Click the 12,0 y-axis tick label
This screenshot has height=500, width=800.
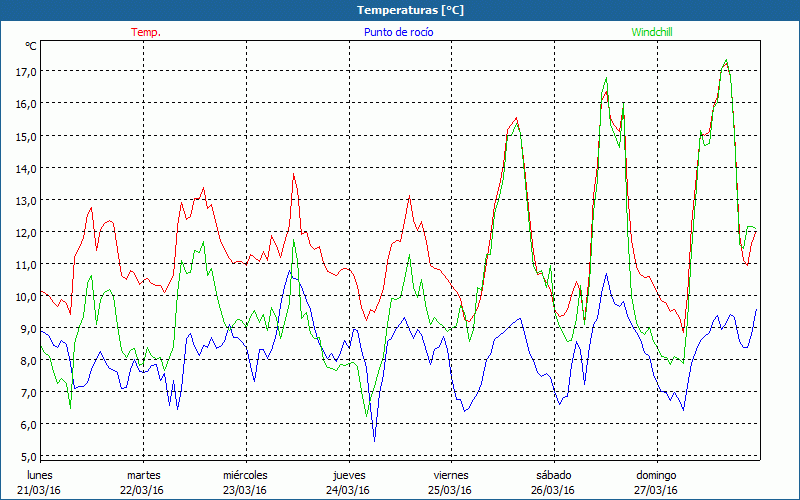click(x=24, y=232)
